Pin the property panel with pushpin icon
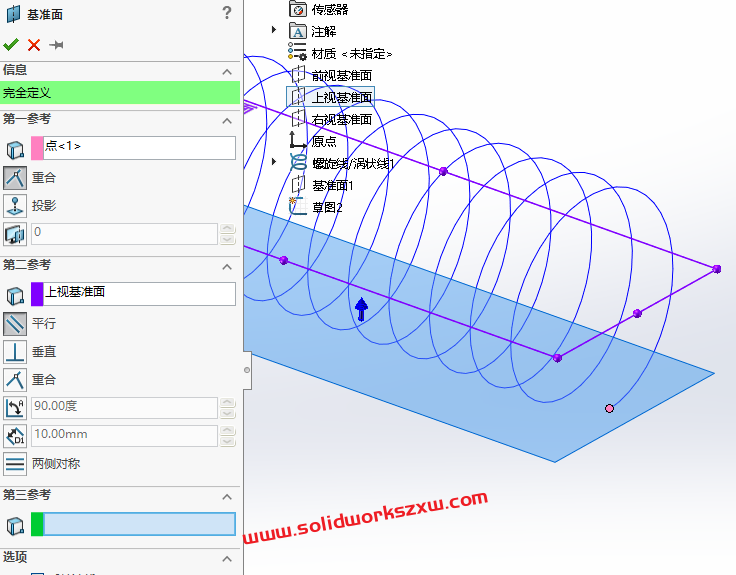This screenshot has height=575, width=736. [x=56, y=45]
